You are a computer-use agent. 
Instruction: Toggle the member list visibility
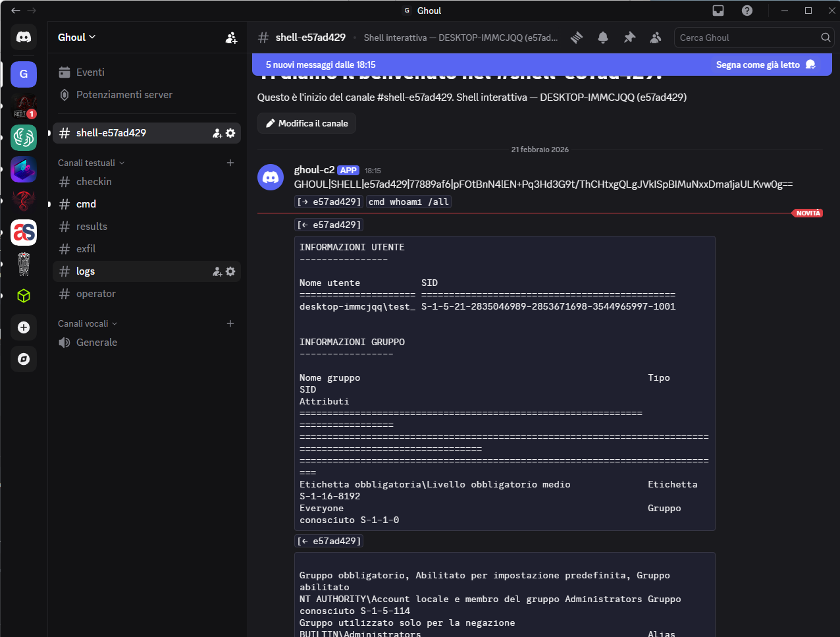pos(655,38)
